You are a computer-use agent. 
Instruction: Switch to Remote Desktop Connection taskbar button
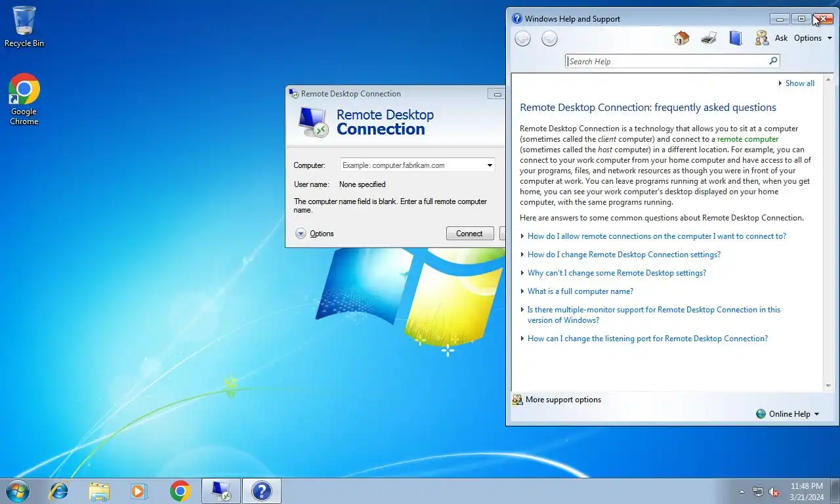click(x=221, y=491)
